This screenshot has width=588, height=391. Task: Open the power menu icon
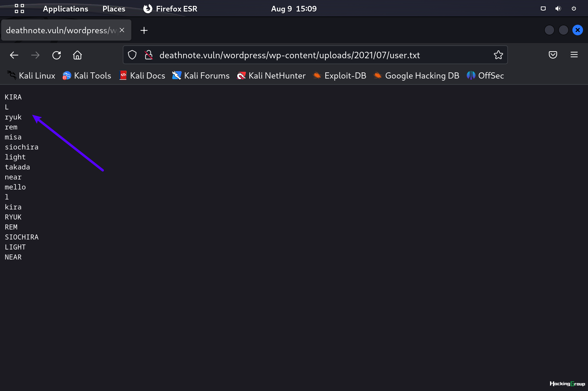click(574, 9)
